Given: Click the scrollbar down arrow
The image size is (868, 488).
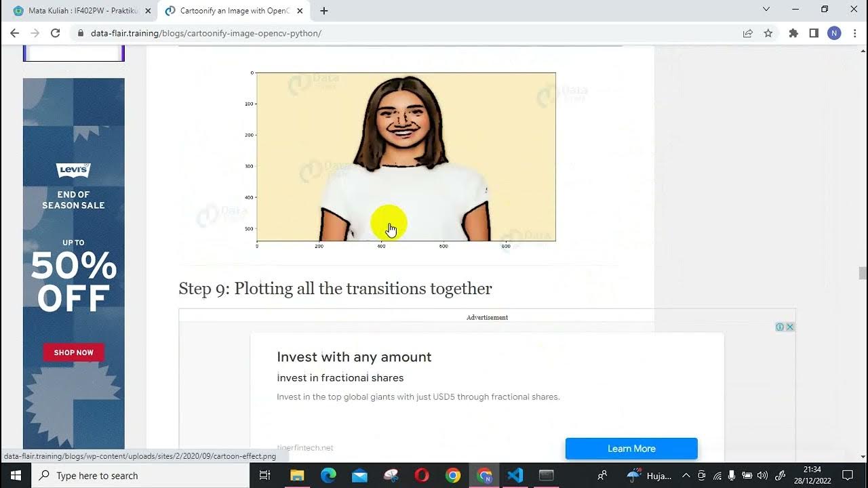Looking at the screenshot, I should [863, 457].
